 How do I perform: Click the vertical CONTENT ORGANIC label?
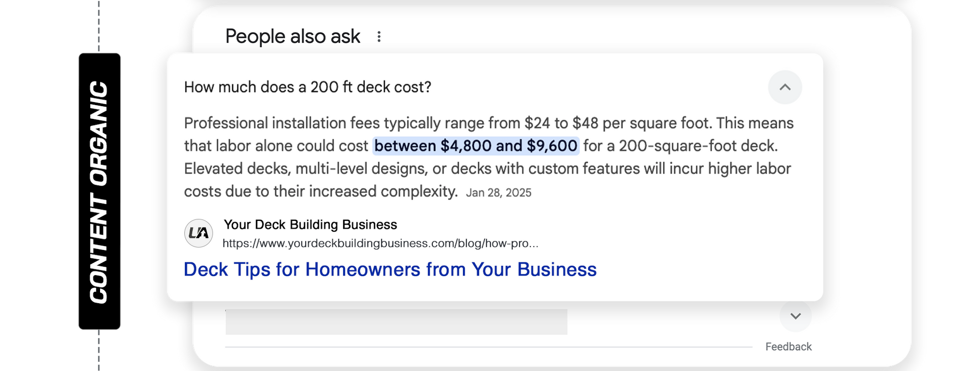(99, 191)
